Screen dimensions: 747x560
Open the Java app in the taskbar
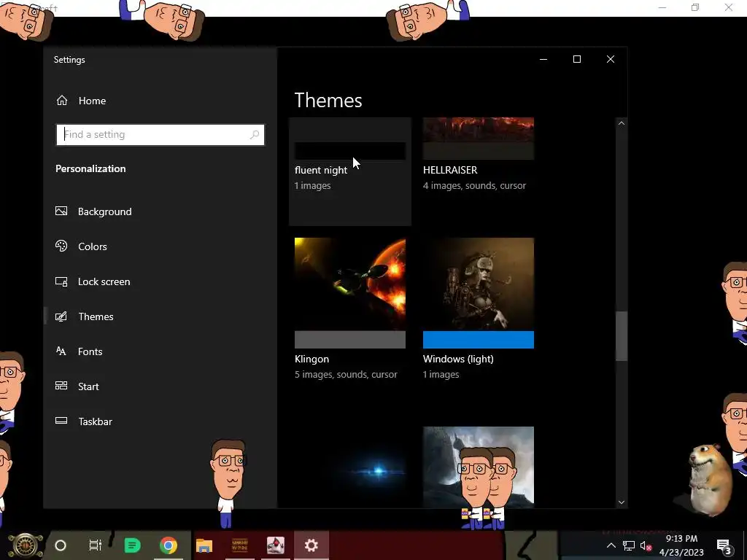coord(275,545)
